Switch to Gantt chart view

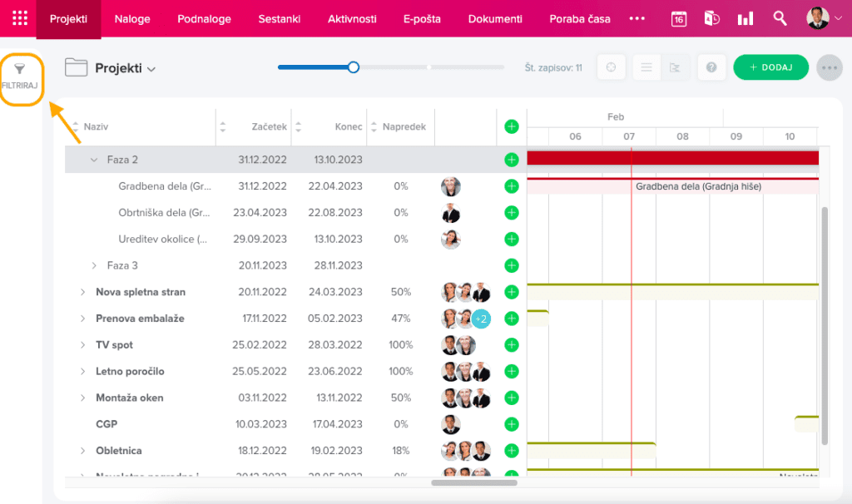675,67
